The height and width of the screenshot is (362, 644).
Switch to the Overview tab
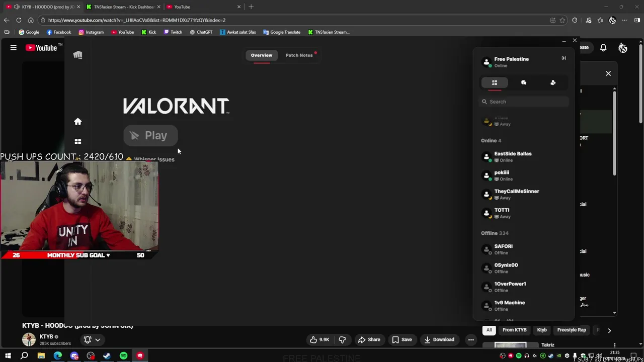point(261,55)
